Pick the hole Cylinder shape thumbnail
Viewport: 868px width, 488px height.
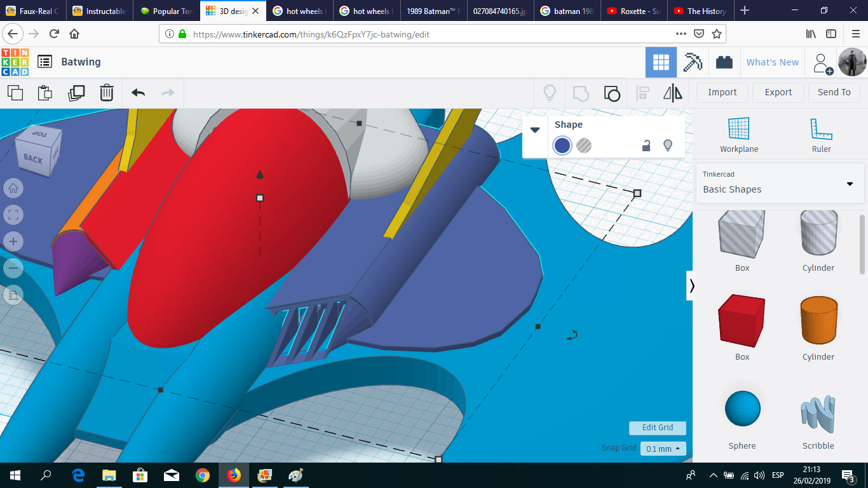coord(818,234)
